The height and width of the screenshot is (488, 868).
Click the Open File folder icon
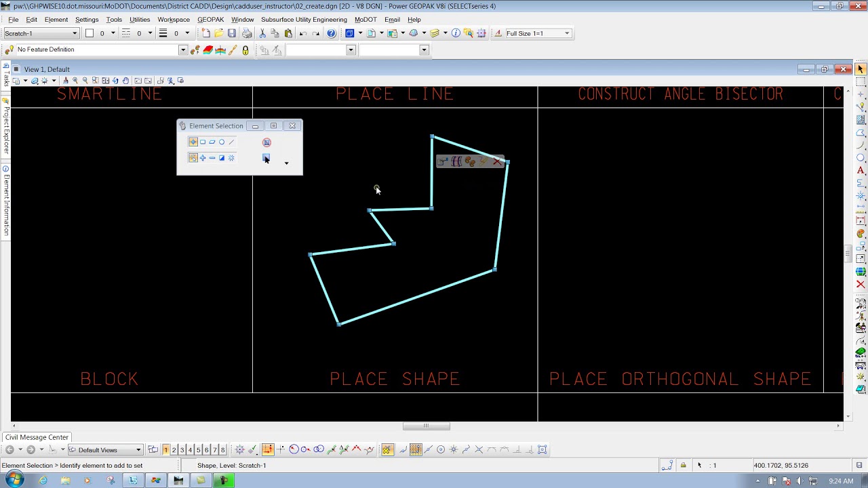tap(219, 33)
